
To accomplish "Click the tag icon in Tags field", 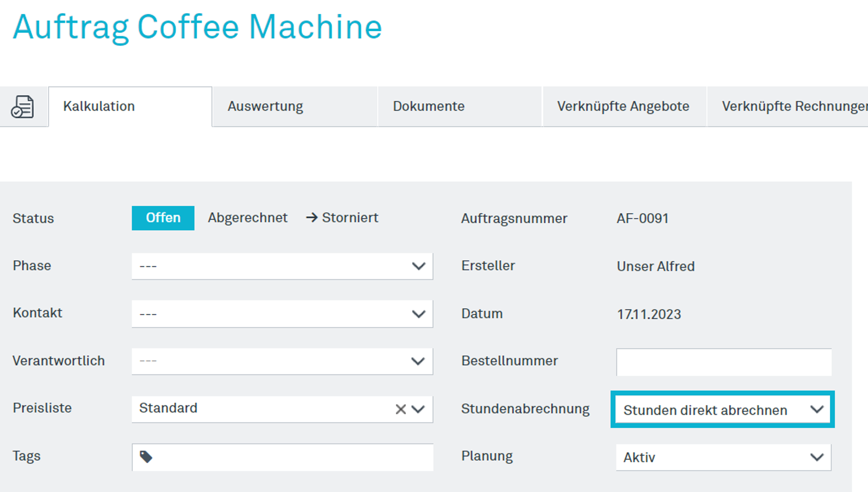I will (146, 457).
